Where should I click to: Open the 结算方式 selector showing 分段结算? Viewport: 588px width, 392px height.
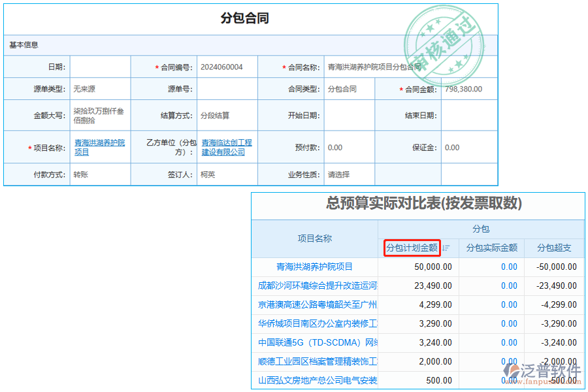coord(227,116)
